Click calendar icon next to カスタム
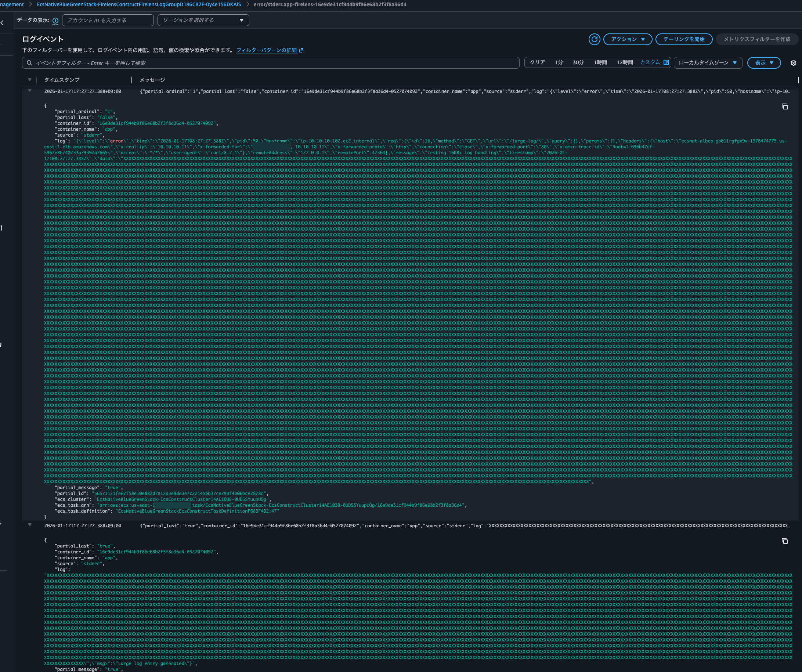The height and width of the screenshot is (672, 802). (x=666, y=63)
